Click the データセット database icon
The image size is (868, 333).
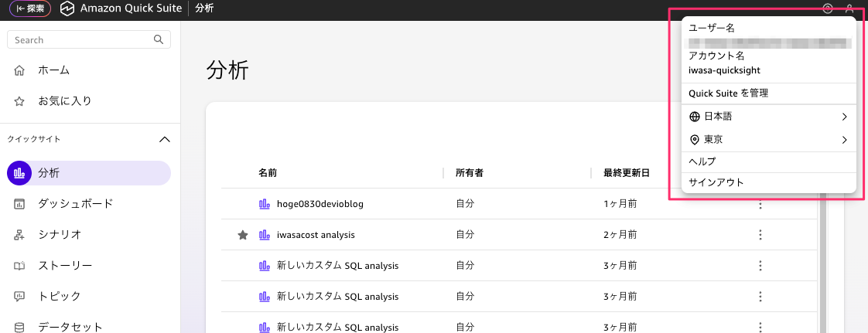20,327
